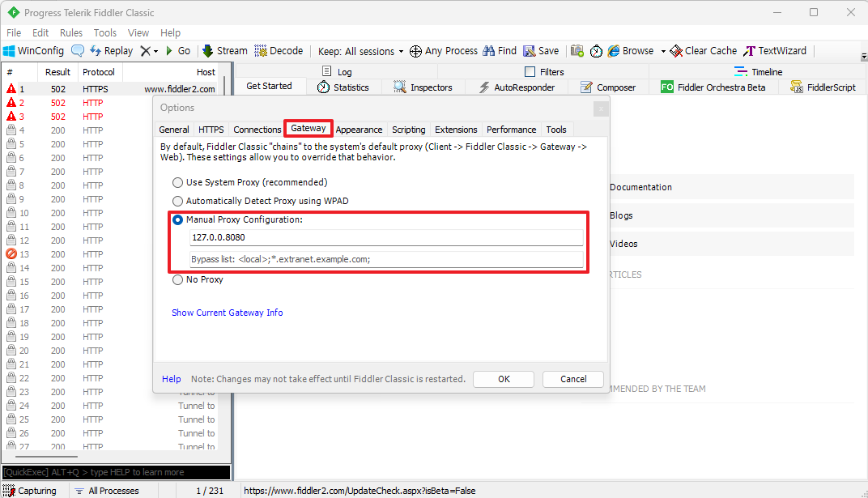The height and width of the screenshot is (498, 868).
Task: Select Manual Proxy Configuration radio button
Action: 177,220
